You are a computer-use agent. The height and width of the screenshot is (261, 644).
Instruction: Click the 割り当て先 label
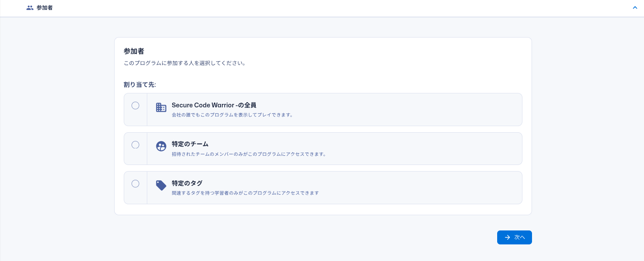(x=139, y=85)
